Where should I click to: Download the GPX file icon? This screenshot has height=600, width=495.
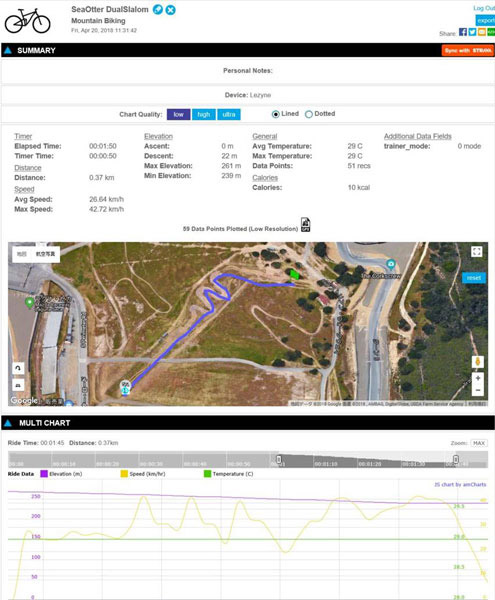[305, 225]
